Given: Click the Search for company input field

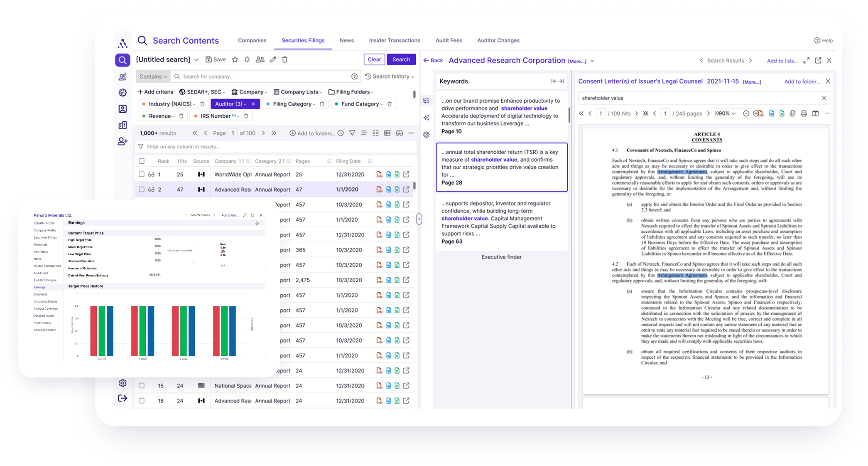Looking at the screenshot, I should tap(265, 76).
